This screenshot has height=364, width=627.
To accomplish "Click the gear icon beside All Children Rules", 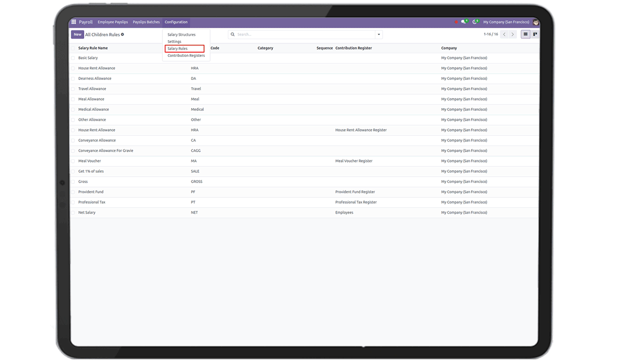I will 123,34.
